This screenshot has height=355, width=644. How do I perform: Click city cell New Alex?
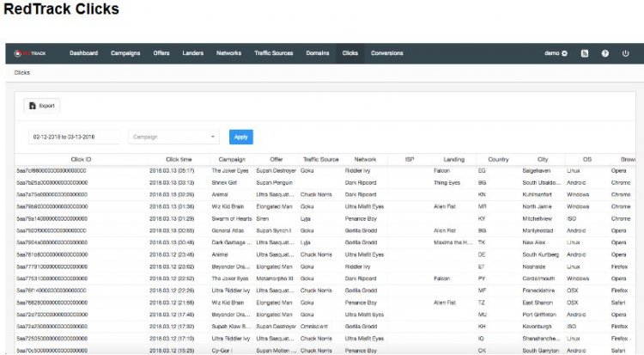[534, 242]
